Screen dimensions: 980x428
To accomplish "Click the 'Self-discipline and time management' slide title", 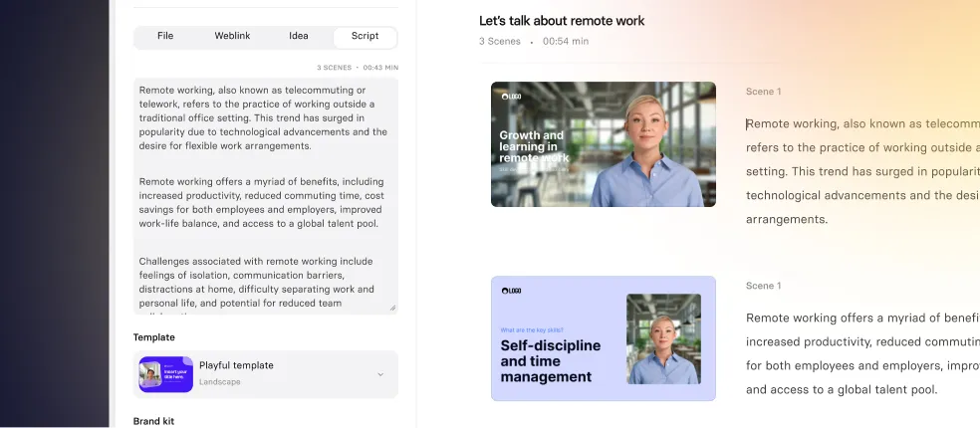I will 551,360.
